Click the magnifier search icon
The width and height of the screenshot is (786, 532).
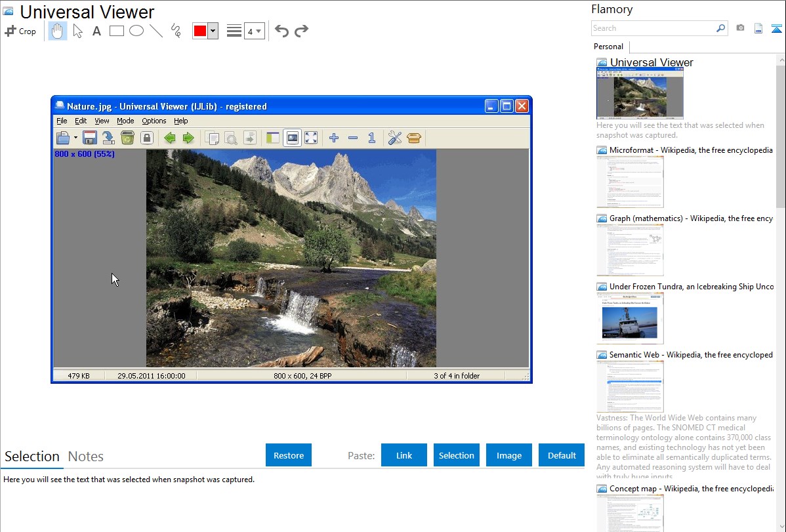tap(720, 28)
